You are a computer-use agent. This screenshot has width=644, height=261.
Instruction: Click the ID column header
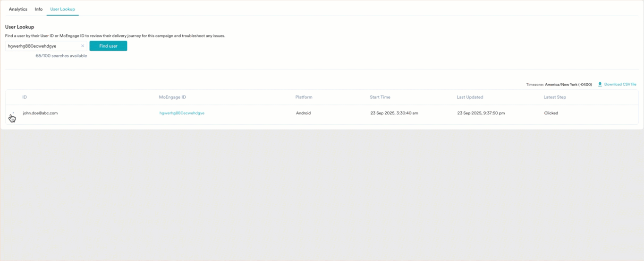pos(25,97)
